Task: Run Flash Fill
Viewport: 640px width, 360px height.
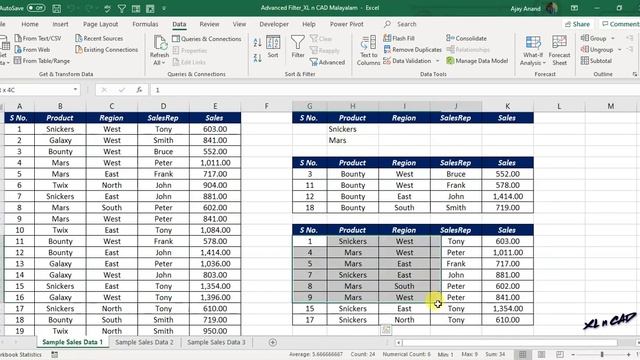Action: [x=399, y=38]
